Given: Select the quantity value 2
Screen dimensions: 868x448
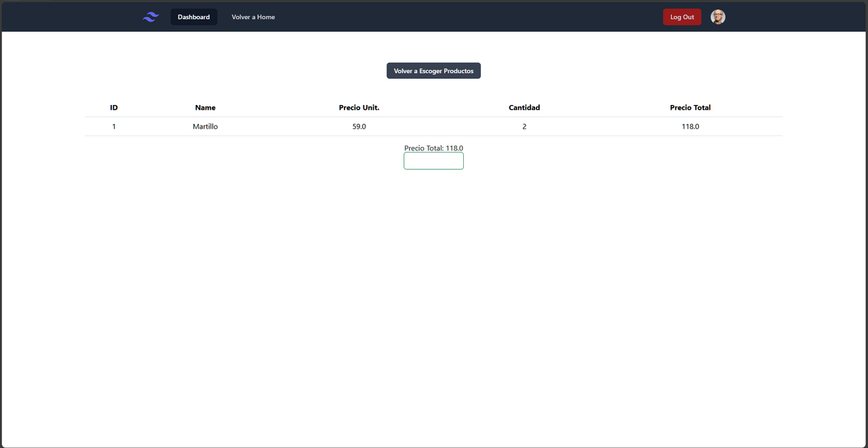Looking at the screenshot, I should [x=524, y=126].
